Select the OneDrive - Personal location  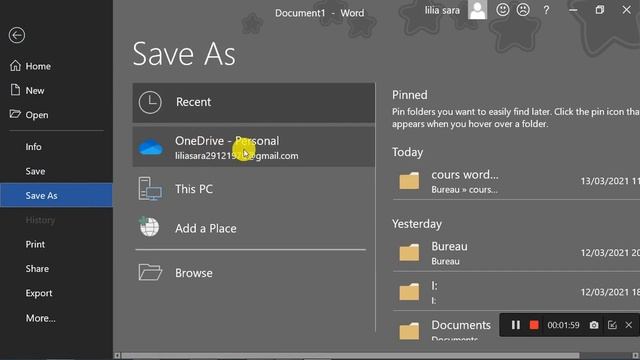coord(253,147)
